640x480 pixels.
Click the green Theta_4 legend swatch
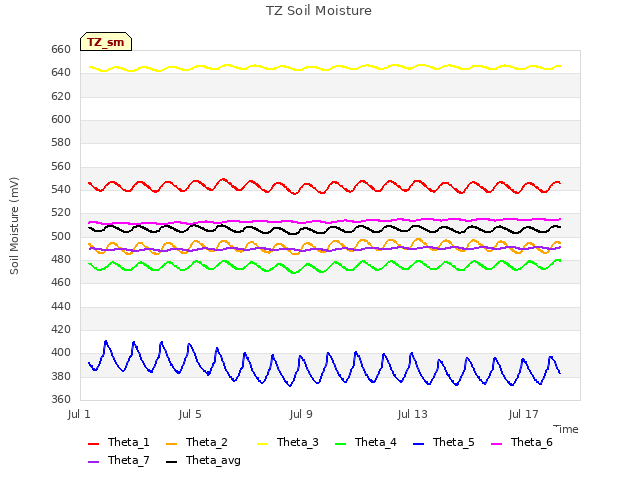click(x=340, y=443)
